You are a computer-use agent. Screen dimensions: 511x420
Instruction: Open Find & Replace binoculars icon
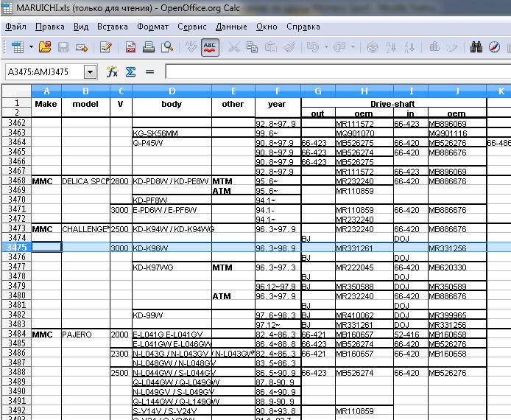point(476,47)
